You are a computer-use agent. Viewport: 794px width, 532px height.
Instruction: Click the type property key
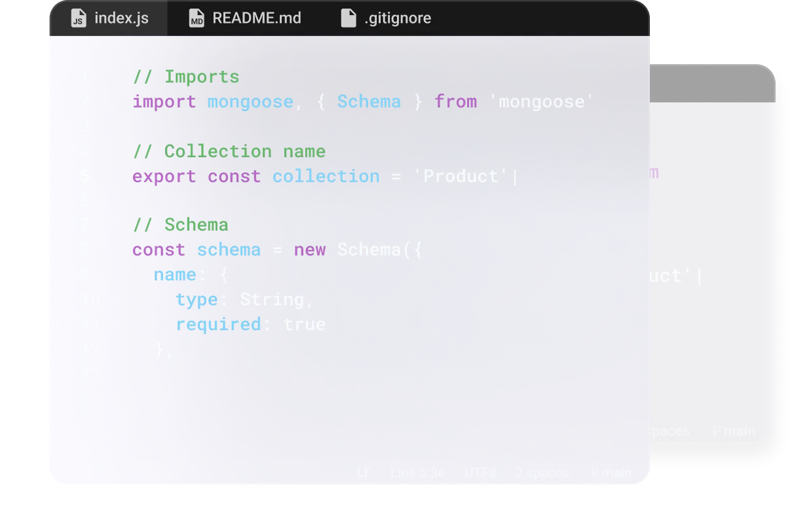pyautogui.click(x=197, y=299)
